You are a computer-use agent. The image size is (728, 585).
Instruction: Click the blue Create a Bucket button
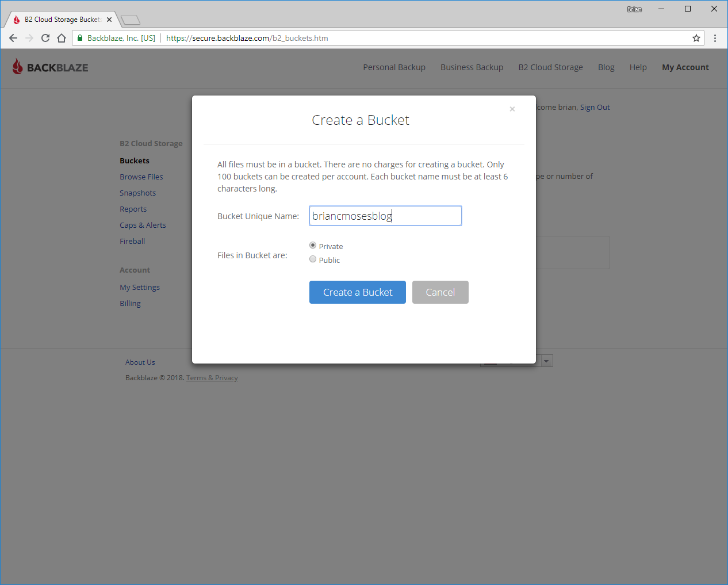tap(357, 292)
